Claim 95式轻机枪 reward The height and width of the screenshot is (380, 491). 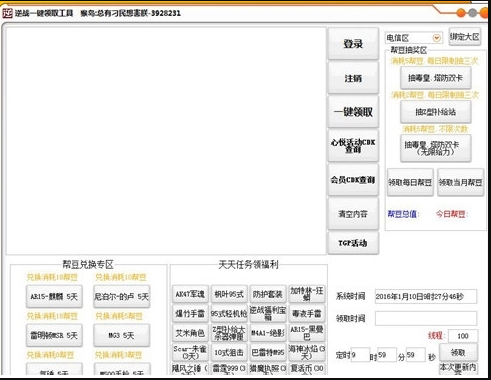click(x=229, y=313)
